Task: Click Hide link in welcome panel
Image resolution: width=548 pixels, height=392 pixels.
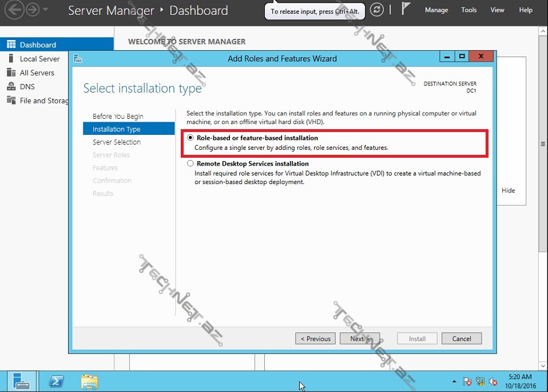Action: pyautogui.click(x=508, y=190)
